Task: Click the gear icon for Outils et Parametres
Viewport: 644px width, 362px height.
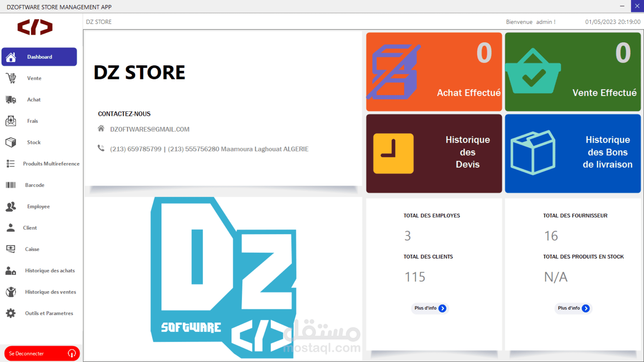Action: (11, 313)
